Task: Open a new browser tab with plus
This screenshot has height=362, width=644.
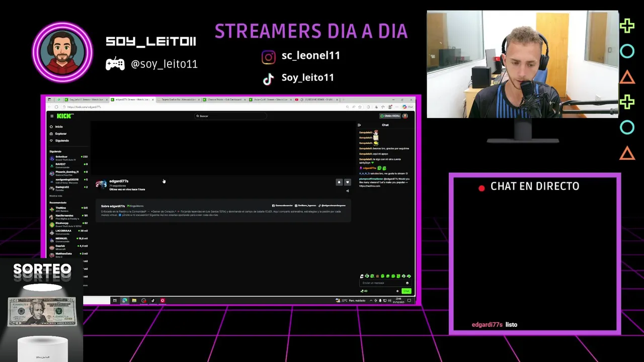Action: (x=345, y=100)
